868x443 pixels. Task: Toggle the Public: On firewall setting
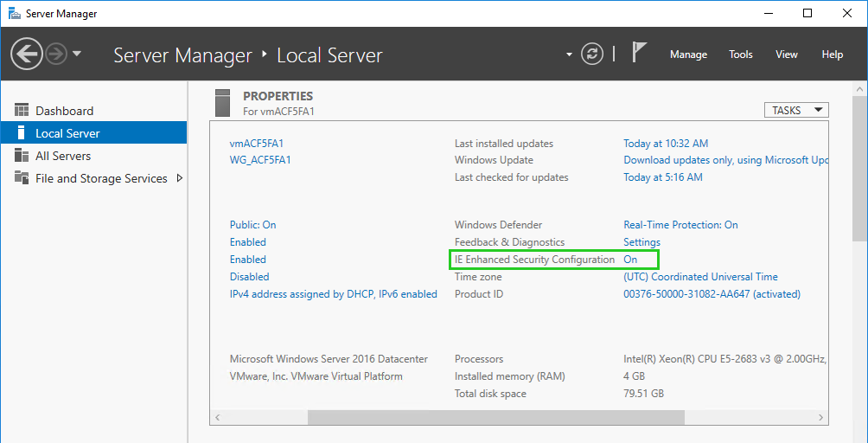pos(252,225)
